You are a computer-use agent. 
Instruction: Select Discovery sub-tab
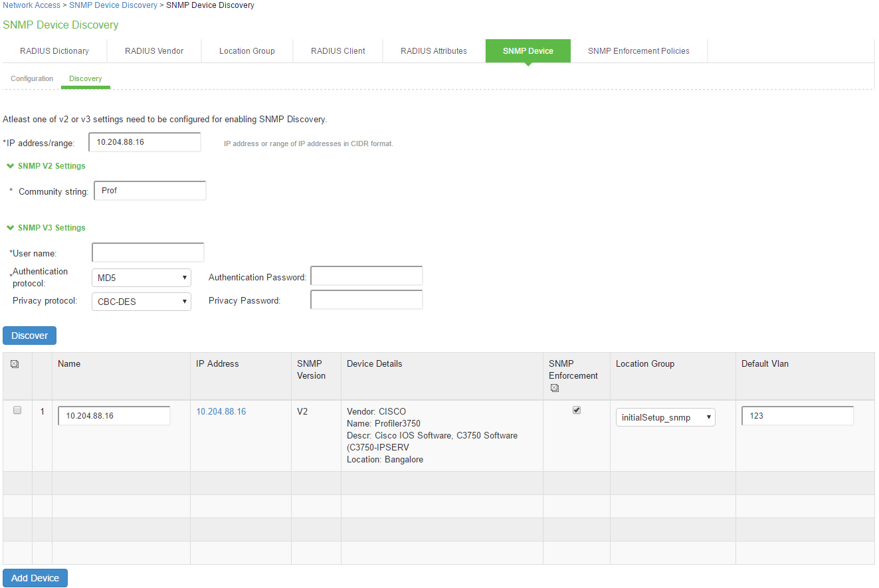86,78
